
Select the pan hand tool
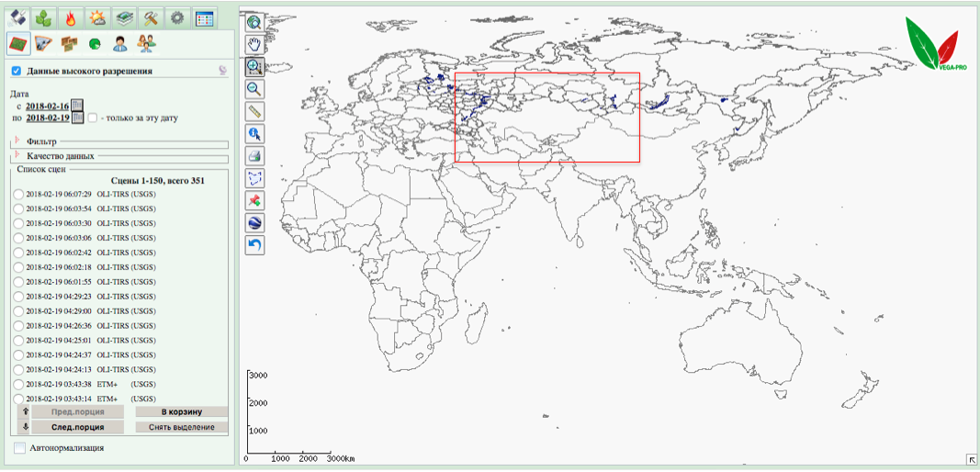point(254,43)
